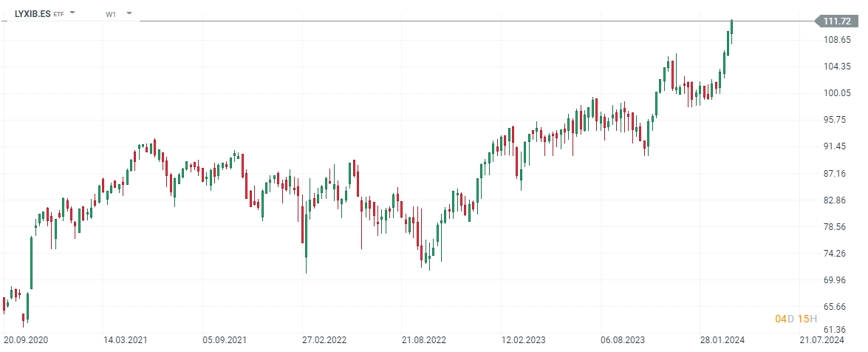Screen dimensions: 868x352
Task: Select the W1 interval label
Action: 111,14
